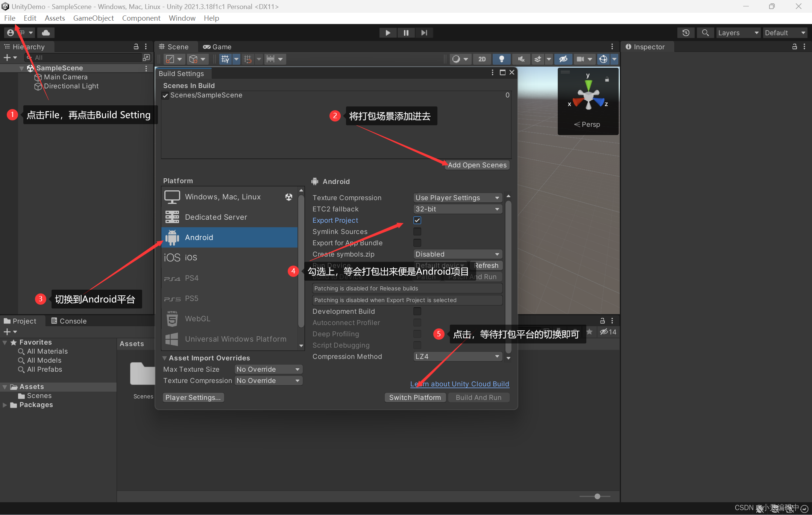The width and height of the screenshot is (812, 515).
Task: Click the Switch Platform button
Action: [415, 398]
